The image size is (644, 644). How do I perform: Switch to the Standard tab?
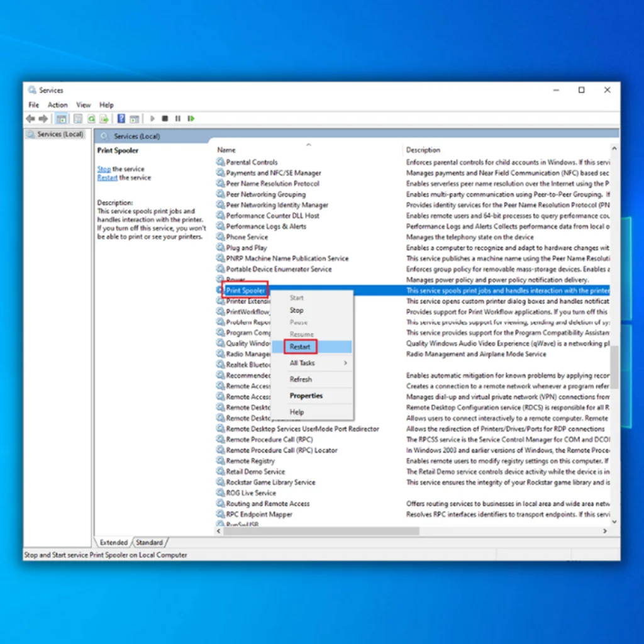[x=150, y=541]
